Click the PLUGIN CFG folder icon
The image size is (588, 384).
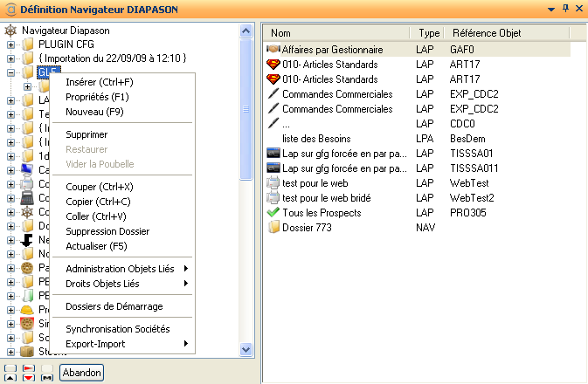pos(28,45)
